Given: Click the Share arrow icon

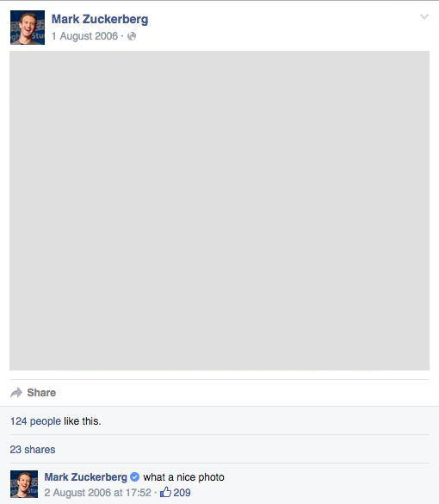Looking at the screenshot, I should pyautogui.click(x=16, y=393).
